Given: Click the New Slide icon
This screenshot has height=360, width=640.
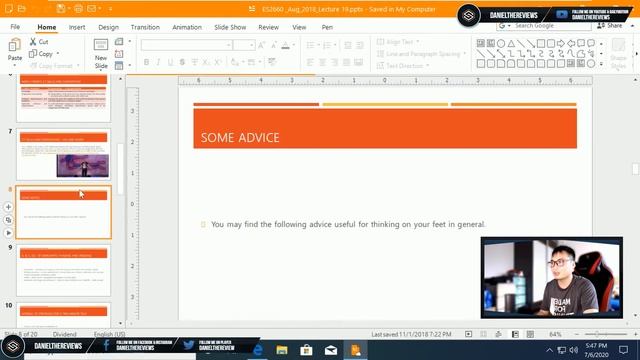Looking at the screenshot, I should tap(101, 44).
